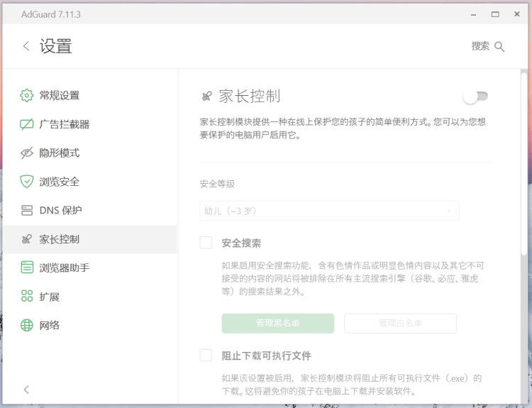Click the 管理白名单 button
Image resolution: width=532 pixels, height=408 pixels.
tap(400, 323)
